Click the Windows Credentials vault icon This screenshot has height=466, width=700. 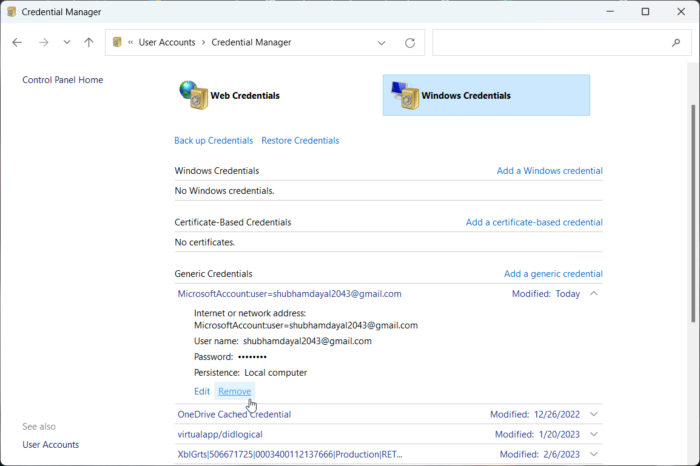click(x=404, y=95)
